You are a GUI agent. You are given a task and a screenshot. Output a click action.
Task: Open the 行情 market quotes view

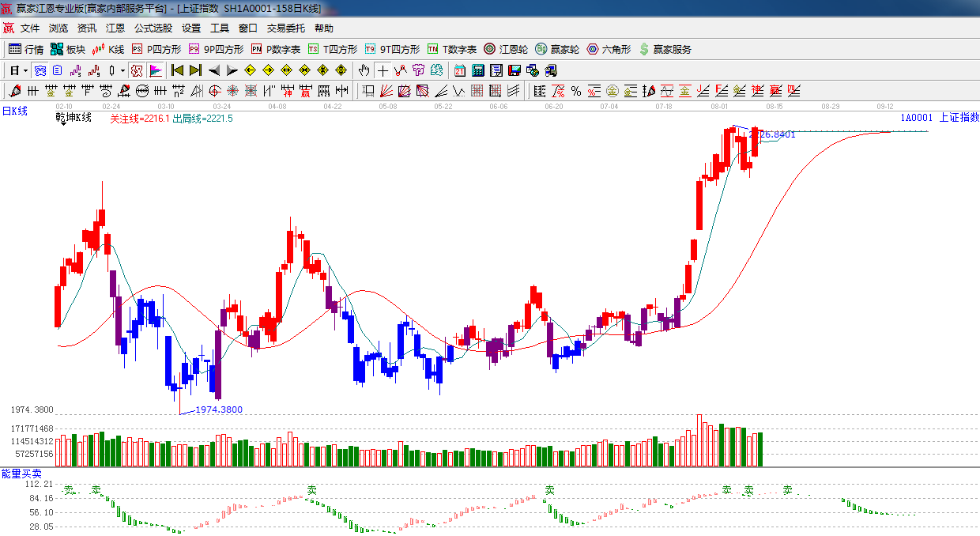tap(25, 49)
